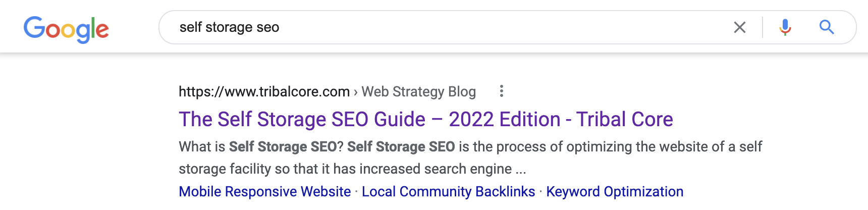
Task: Clear the search query with the X icon
Action: 739,27
